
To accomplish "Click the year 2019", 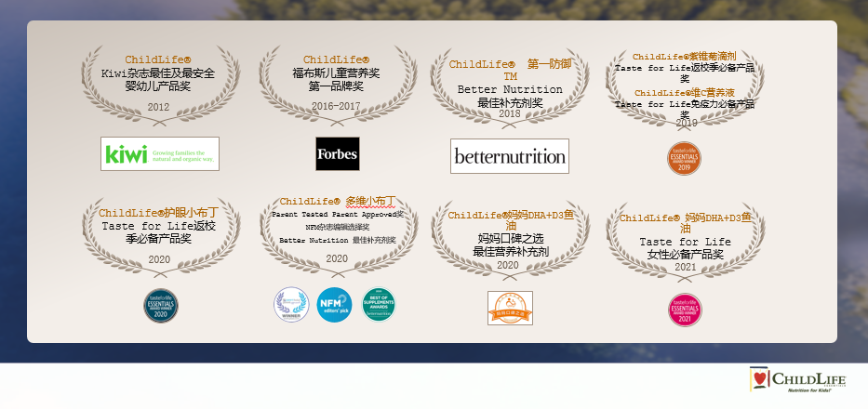I will point(687,123).
